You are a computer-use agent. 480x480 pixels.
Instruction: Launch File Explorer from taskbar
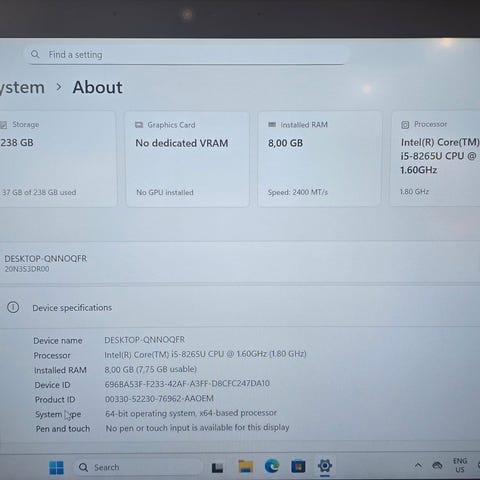click(x=246, y=466)
